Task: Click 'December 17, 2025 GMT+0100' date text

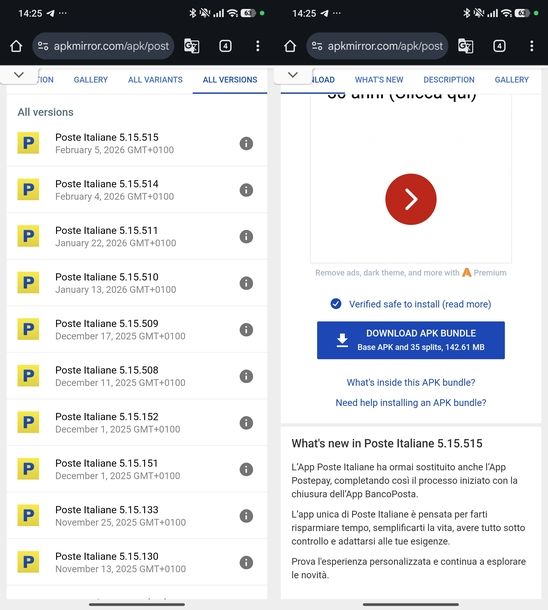Action: click(x=120, y=336)
